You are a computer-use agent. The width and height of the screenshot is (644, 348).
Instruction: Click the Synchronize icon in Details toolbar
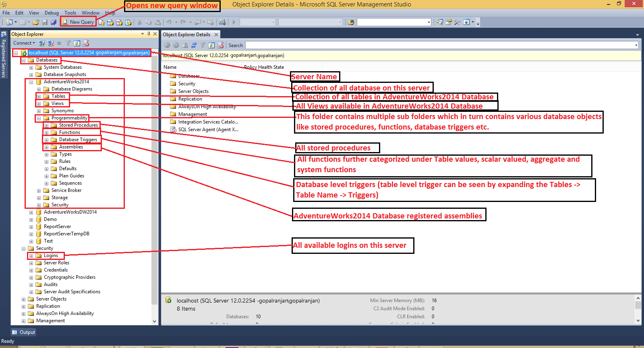194,45
